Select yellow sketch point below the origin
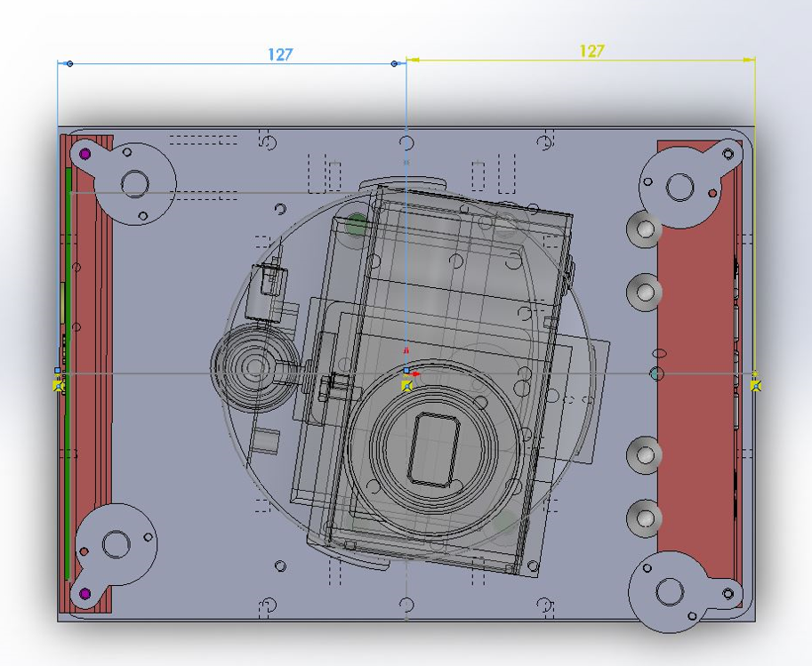The width and height of the screenshot is (812, 666). (x=406, y=386)
